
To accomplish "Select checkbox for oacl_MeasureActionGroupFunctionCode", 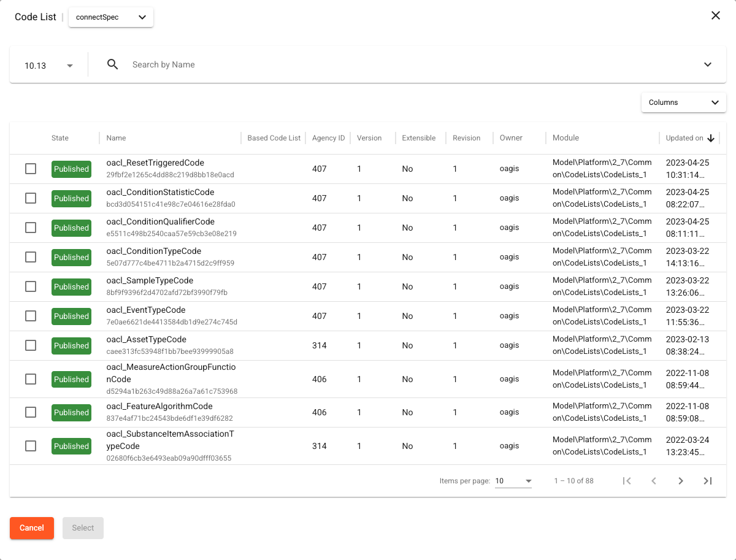I will (31, 379).
